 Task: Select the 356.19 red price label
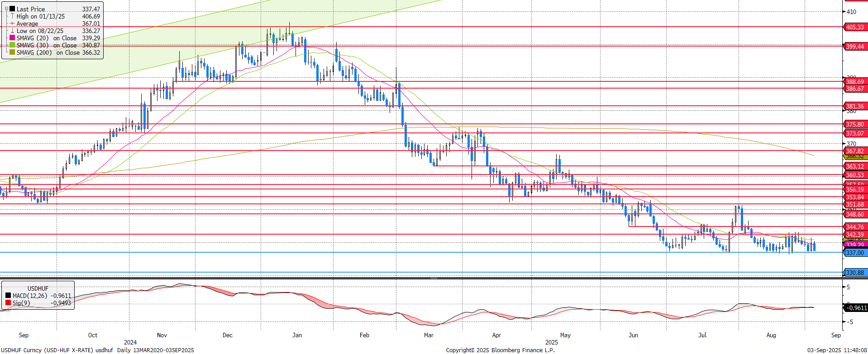tap(855, 189)
